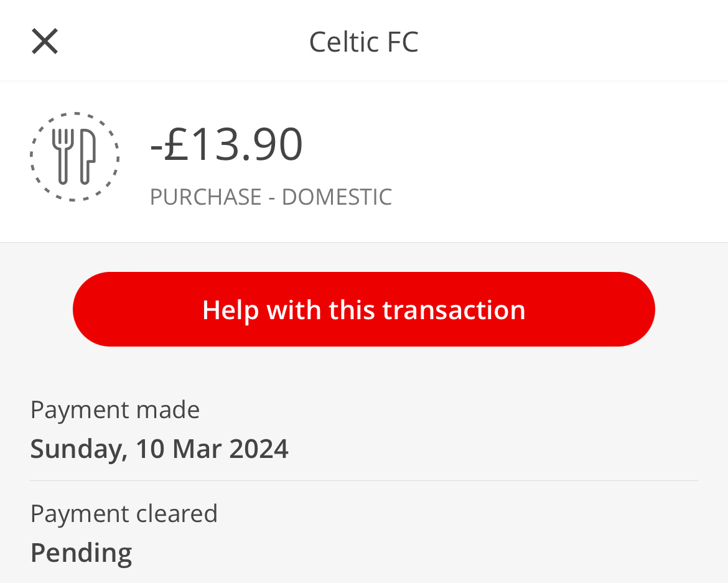Image resolution: width=728 pixels, height=583 pixels.
Task: Open the dining category dotted circle icon
Action: click(74, 156)
